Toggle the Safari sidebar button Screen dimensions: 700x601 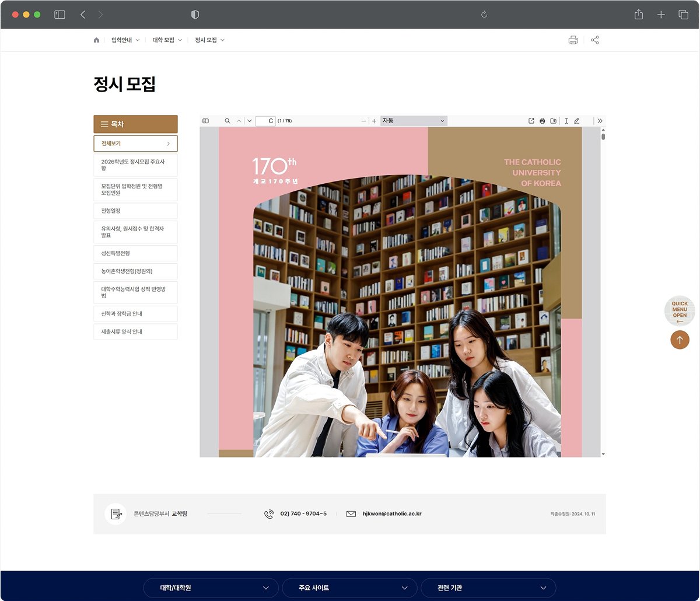click(x=60, y=15)
